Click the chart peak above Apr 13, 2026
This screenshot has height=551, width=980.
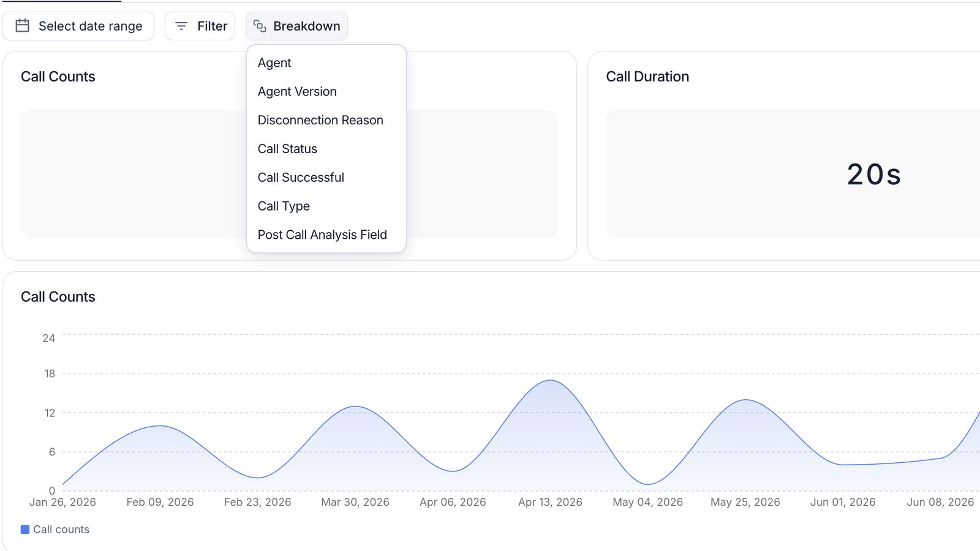[x=550, y=381]
